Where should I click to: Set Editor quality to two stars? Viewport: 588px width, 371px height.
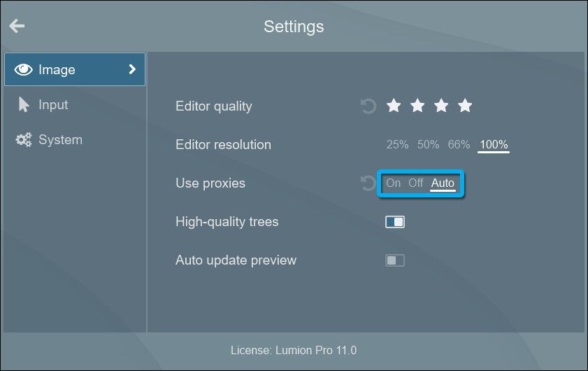click(x=417, y=106)
